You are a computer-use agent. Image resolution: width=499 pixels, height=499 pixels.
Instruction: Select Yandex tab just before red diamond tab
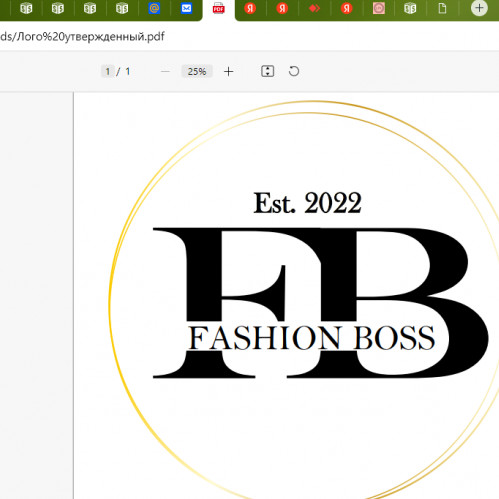[282, 8]
